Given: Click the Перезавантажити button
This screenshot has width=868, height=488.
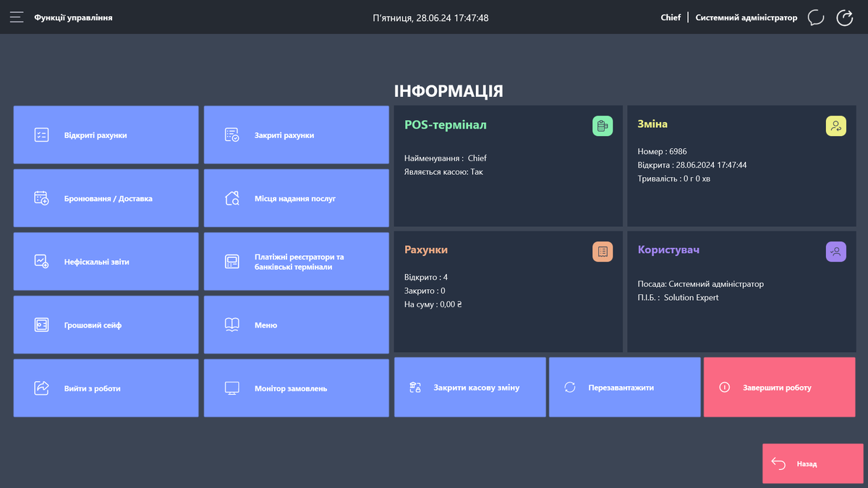Looking at the screenshot, I should (624, 387).
